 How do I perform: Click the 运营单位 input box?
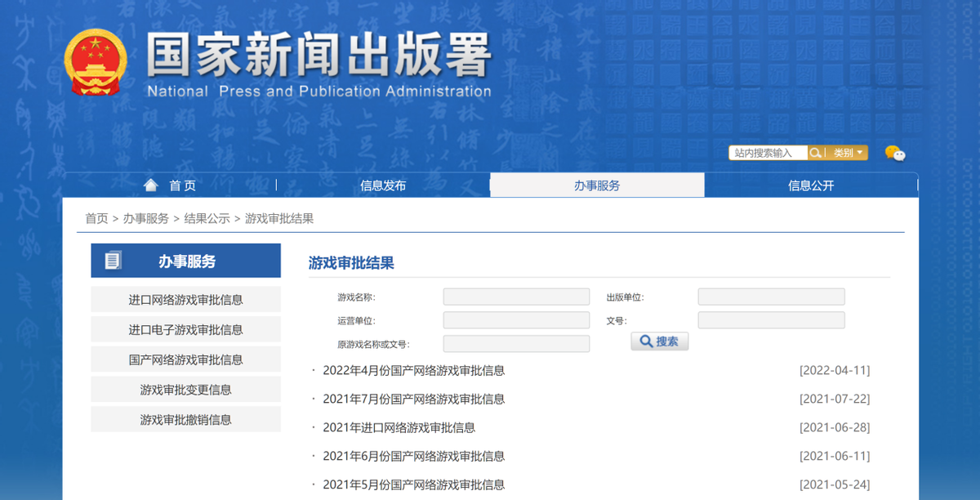coord(516,320)
